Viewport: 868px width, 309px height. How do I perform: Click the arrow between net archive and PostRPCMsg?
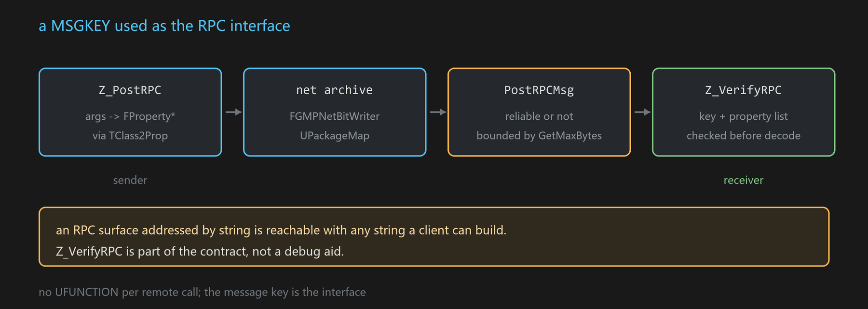(438, 112)
